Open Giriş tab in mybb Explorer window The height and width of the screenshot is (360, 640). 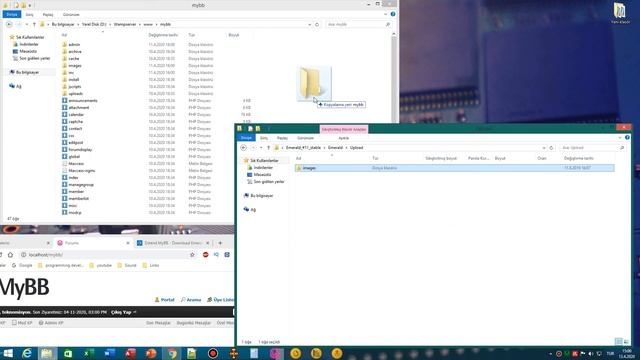[29, 15]
